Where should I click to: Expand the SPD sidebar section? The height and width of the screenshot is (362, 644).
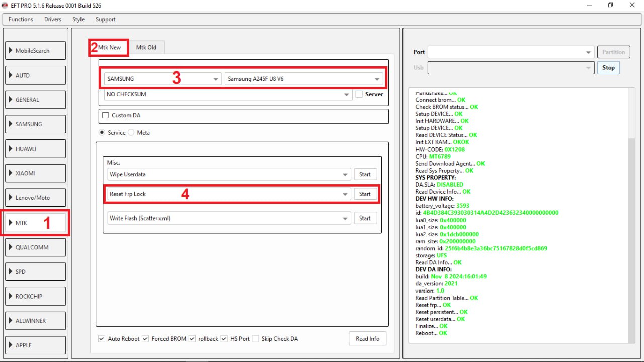tap(35, 271)
